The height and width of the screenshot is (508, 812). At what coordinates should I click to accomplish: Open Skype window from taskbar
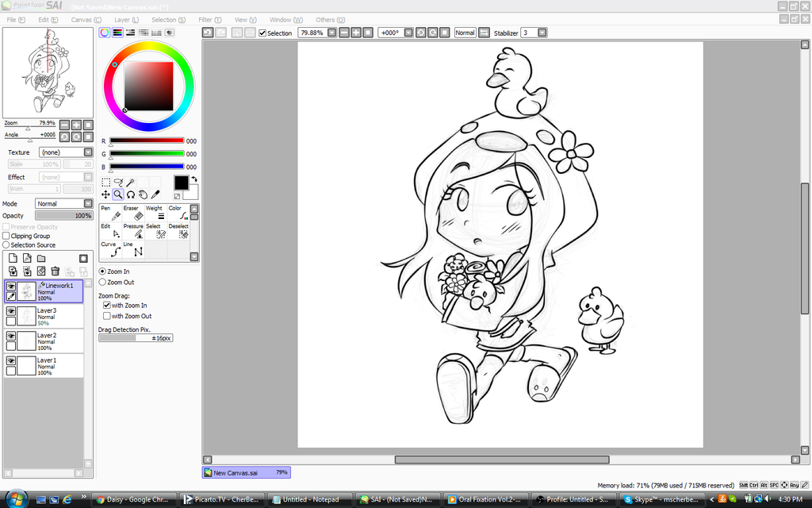coord(662,499)
